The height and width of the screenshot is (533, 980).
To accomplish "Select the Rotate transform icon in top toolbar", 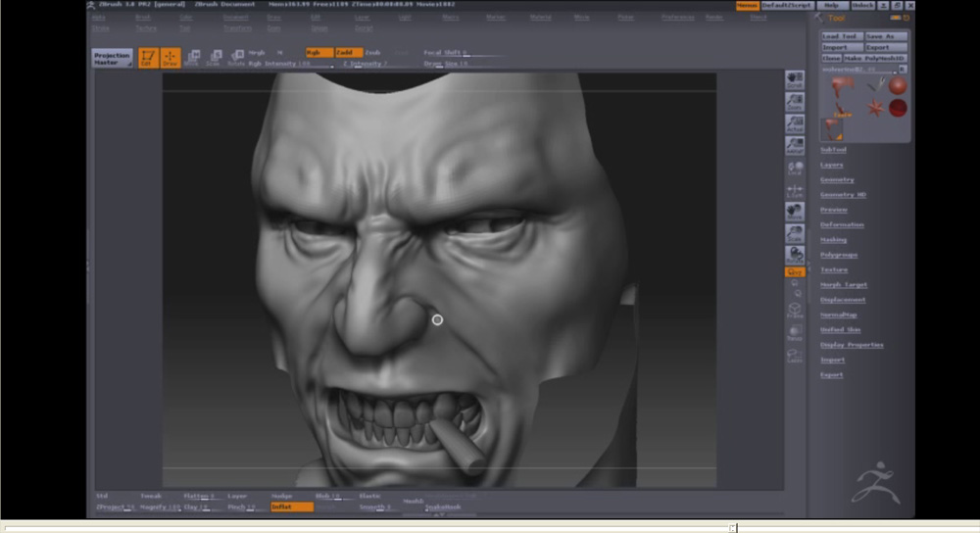I will pos(235,58).
